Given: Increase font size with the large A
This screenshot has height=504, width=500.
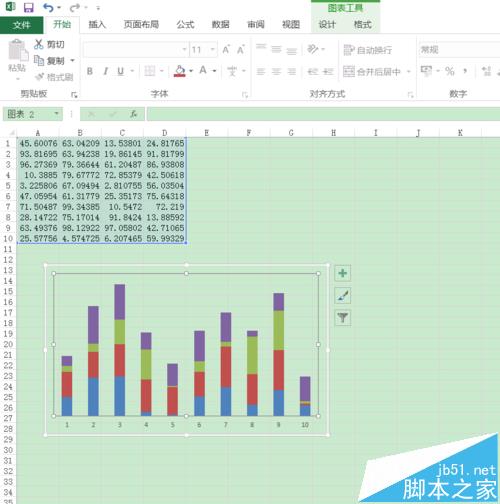Looking at the screenshot, I should coord(226,50).
